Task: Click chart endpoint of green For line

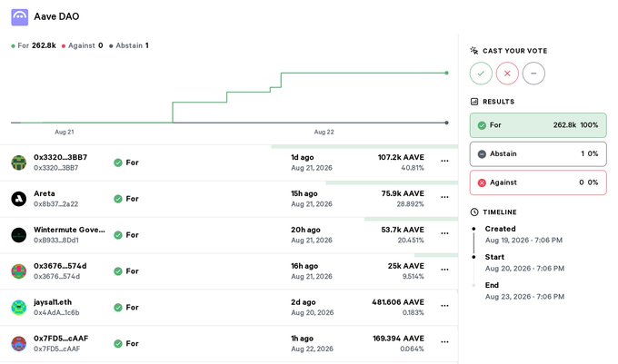Action: [446, 73]
